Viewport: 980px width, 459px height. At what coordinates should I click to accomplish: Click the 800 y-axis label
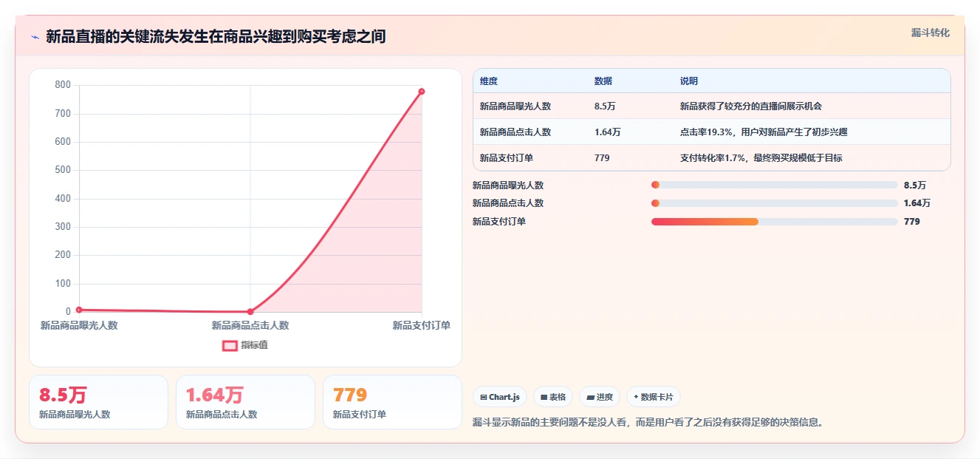click(63, 85)
